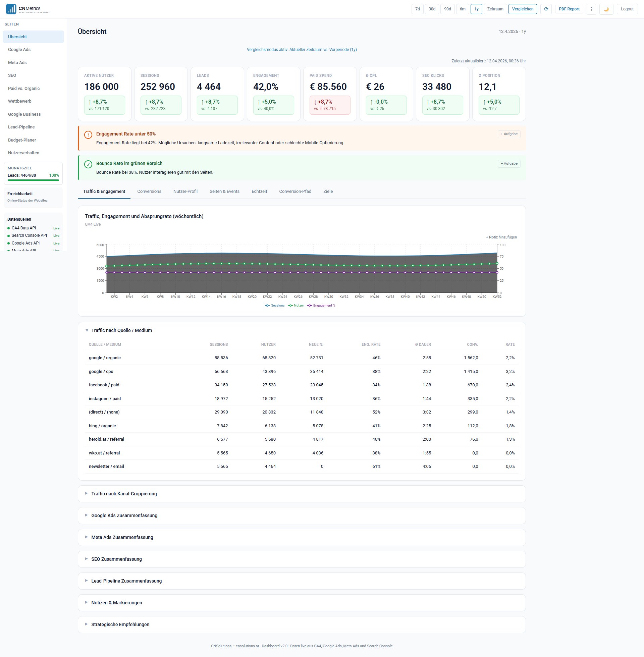Refresh the dashboard data
Screen dimensions: 644x657
click(546, 9)
